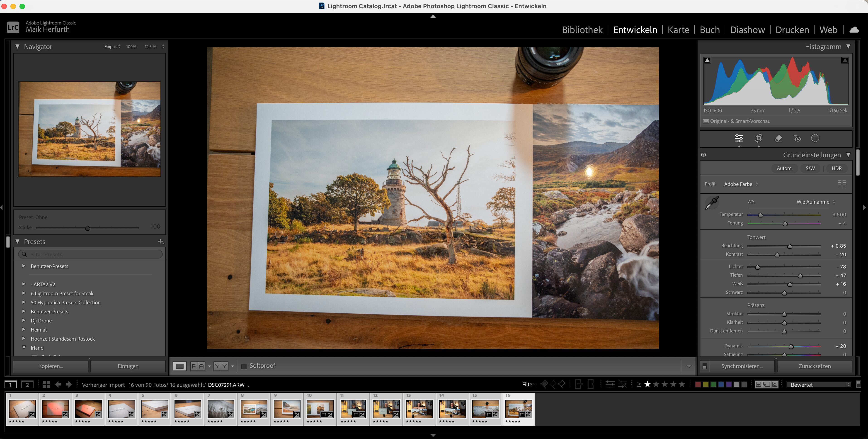Toggle shadow clipping indicator in histogram
The width and height of the screenshot is (868, 439).
point(708,60)
